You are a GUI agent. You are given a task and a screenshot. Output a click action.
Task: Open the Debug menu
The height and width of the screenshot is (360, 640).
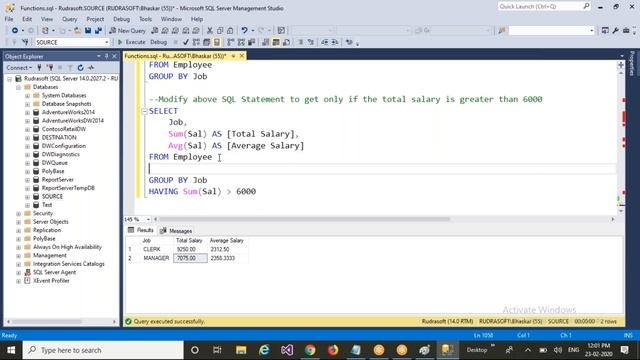coord(121,19)
